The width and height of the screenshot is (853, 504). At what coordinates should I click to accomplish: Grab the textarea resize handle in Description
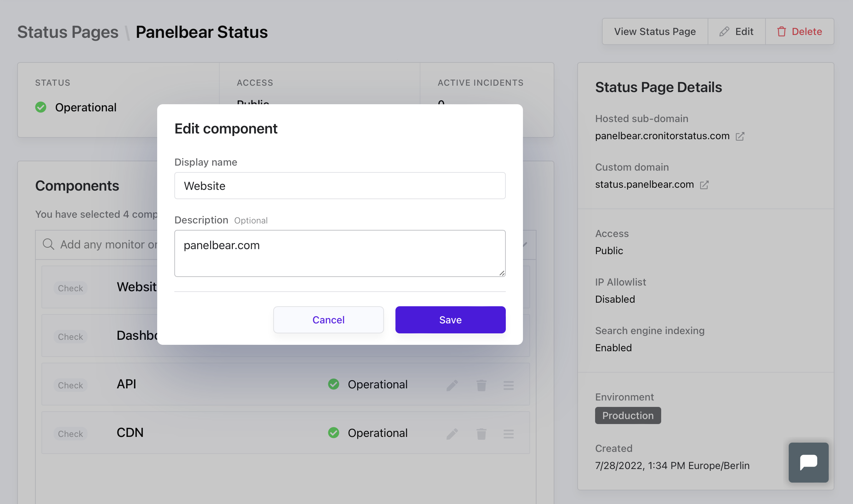502,273
